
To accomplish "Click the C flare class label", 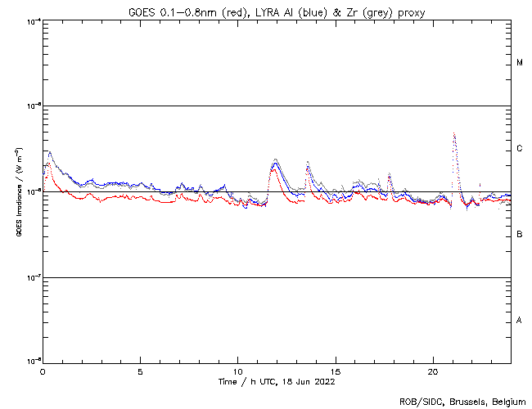I will pos(520,149).
